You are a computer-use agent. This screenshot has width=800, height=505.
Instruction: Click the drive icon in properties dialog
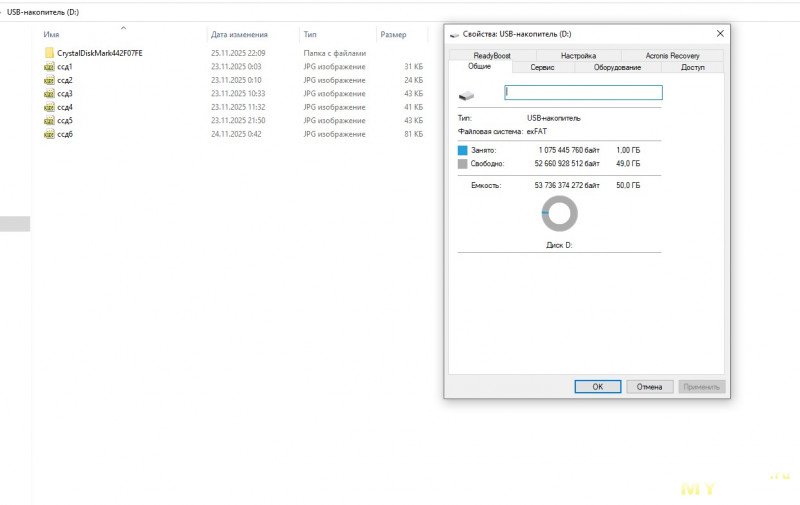coord(467,94)
